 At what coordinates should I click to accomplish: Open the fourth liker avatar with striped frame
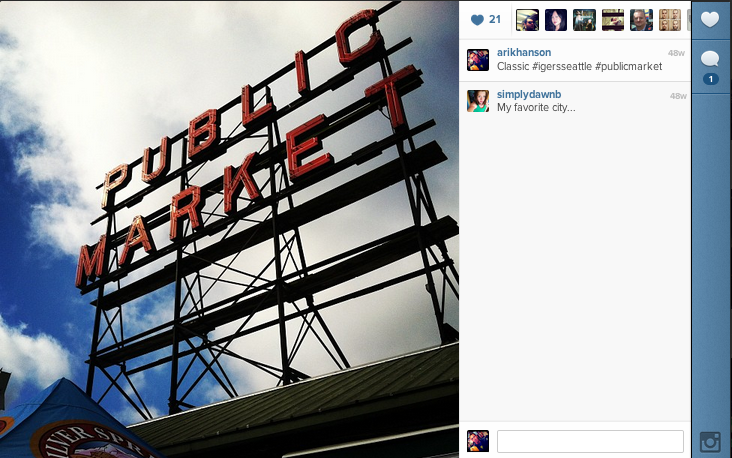613,20
